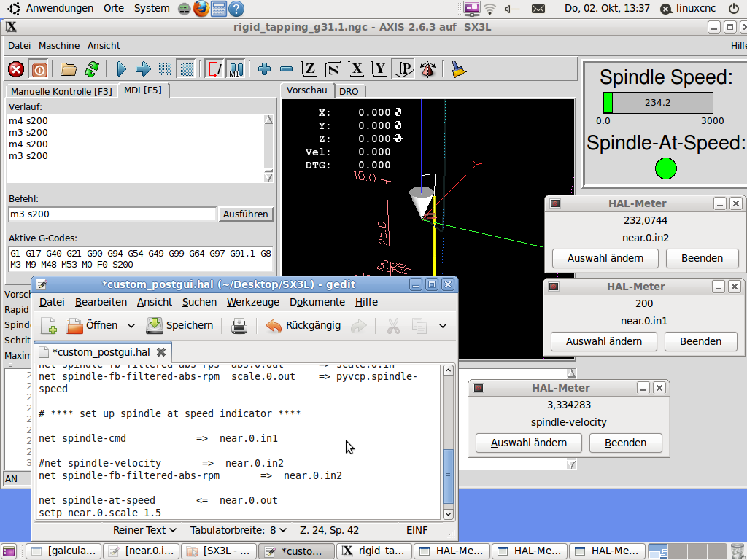Click gedit vertical scrollbar down arrow

click(448, 514)
